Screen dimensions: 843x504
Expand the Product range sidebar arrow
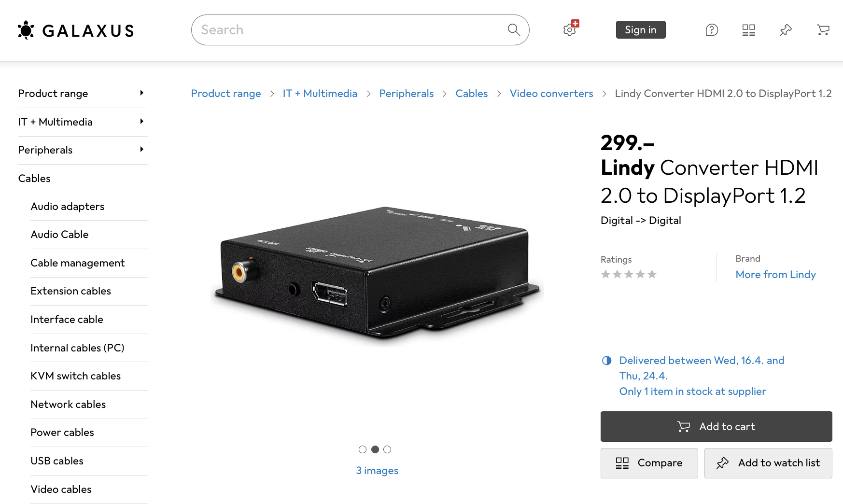[141, 93]
